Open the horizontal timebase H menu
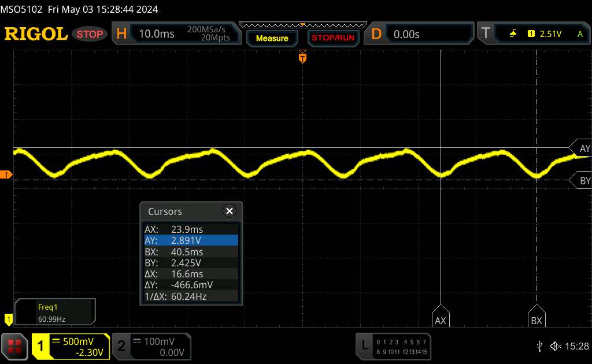The width and height of the screenshot is (592, 364). click(x=121, y=34)
